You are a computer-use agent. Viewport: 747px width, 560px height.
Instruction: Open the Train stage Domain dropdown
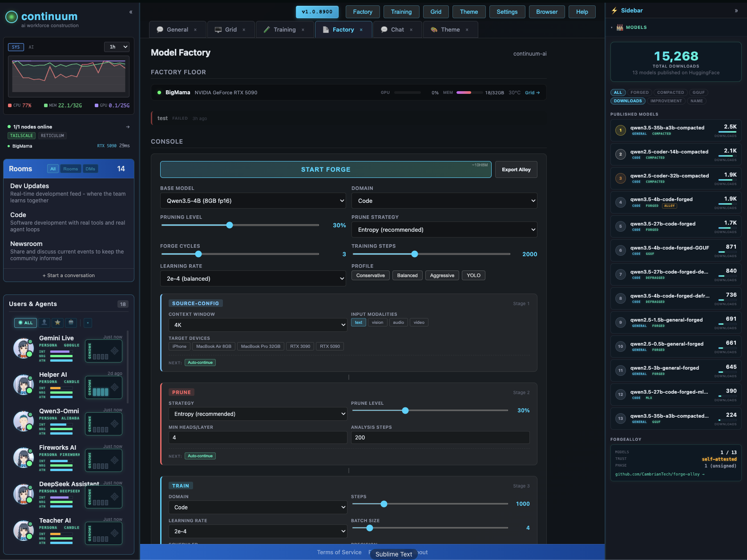pyautogui.click(x=258, y=508)
